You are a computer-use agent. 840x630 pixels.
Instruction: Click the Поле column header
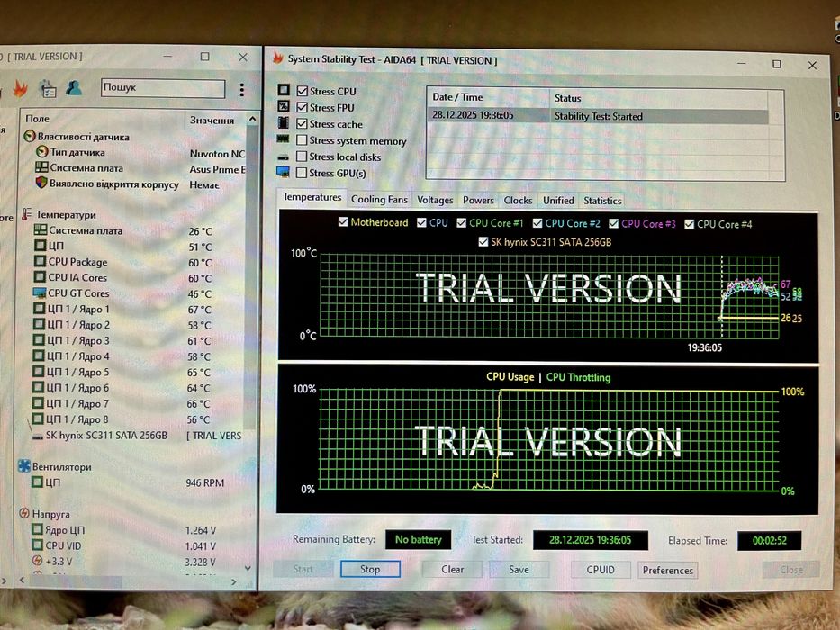103,119
